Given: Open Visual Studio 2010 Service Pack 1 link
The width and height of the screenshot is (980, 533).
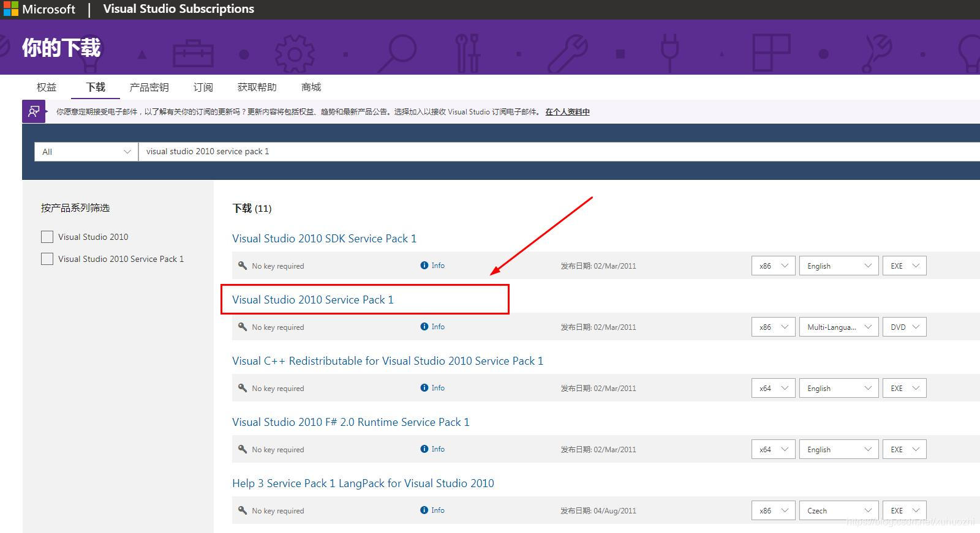Looking at the screenshot, I should click(x=313, y=300).
